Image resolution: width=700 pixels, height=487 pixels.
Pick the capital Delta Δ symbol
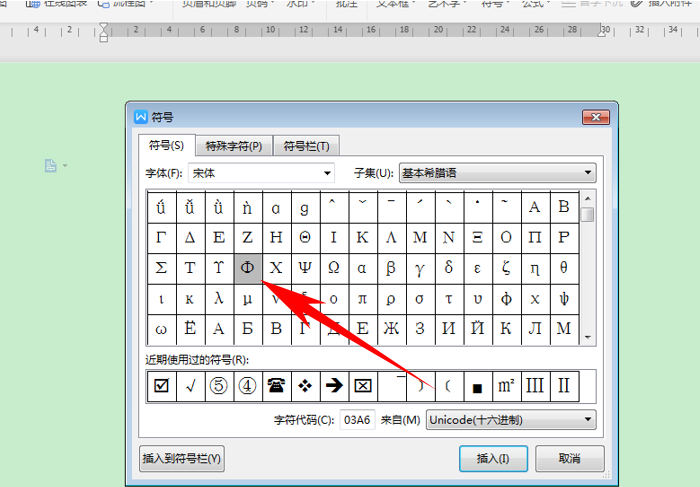coord(190,237)
